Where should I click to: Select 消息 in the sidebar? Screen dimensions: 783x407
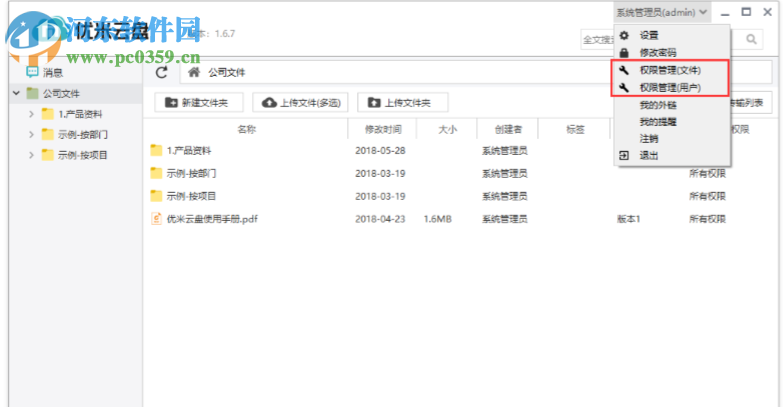[x=53, y=73]
